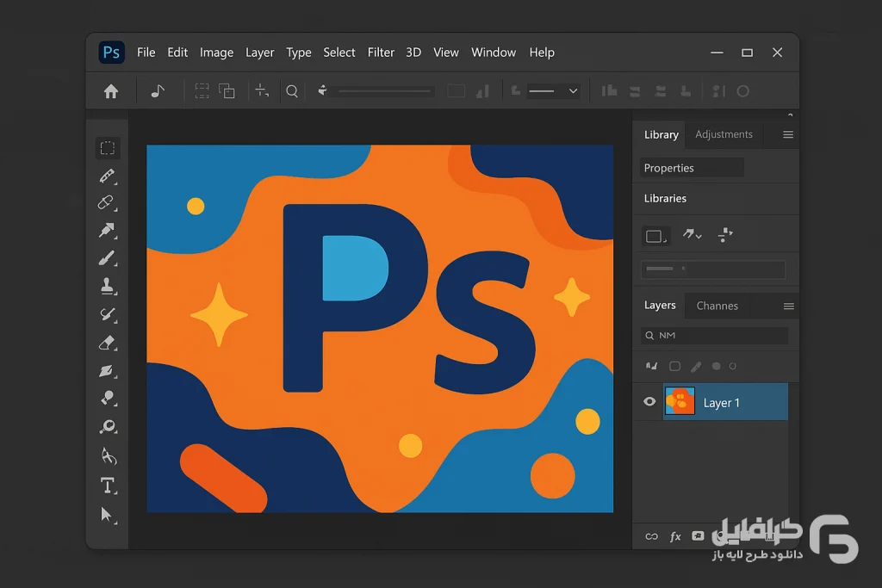Click the music note icon in options bar
The width and height of the screenshot is (882, 588).
[158, 90]
